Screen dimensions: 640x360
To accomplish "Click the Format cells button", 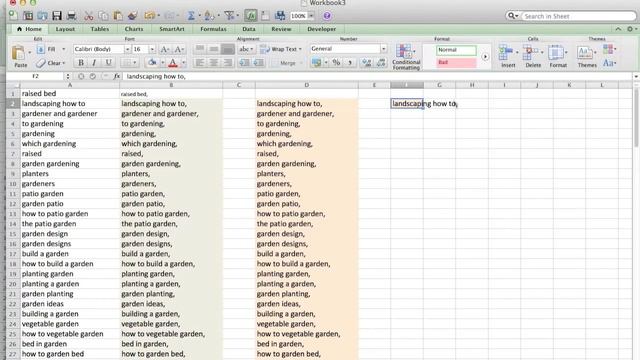I will click(558, 56).
